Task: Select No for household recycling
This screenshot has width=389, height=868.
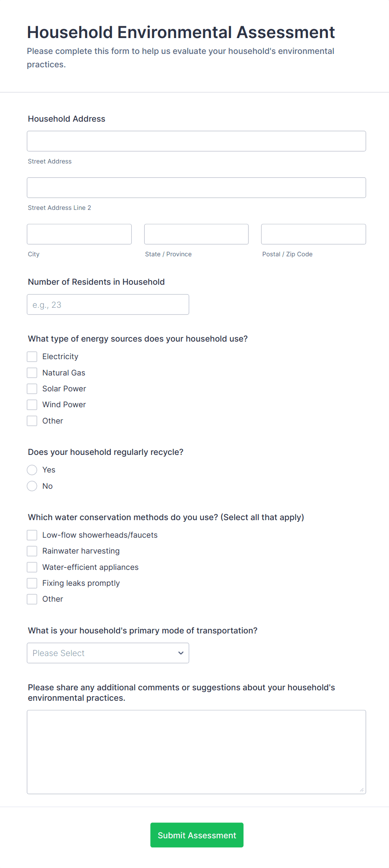Action: 32,486
